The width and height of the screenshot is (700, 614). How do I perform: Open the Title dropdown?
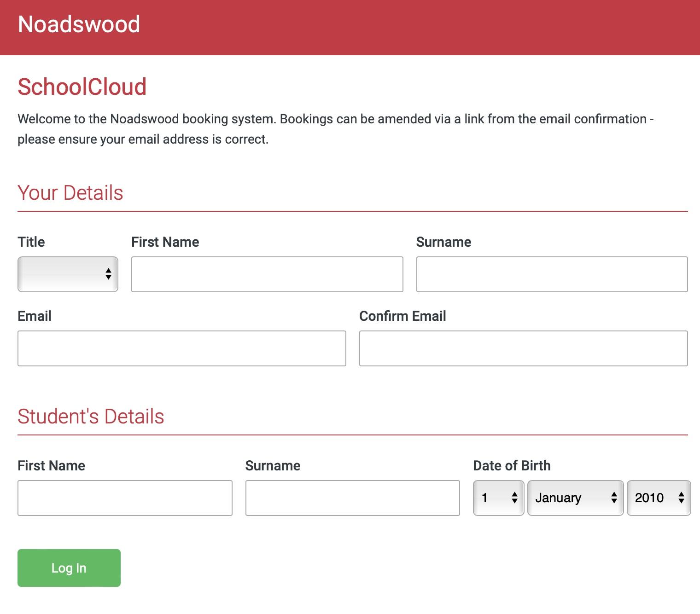tap(68, 274)
